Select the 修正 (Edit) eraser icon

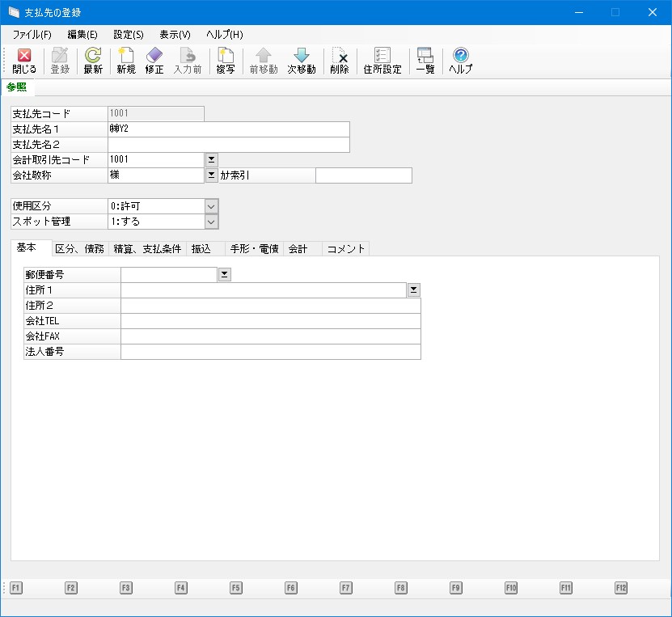coord(154,61)
